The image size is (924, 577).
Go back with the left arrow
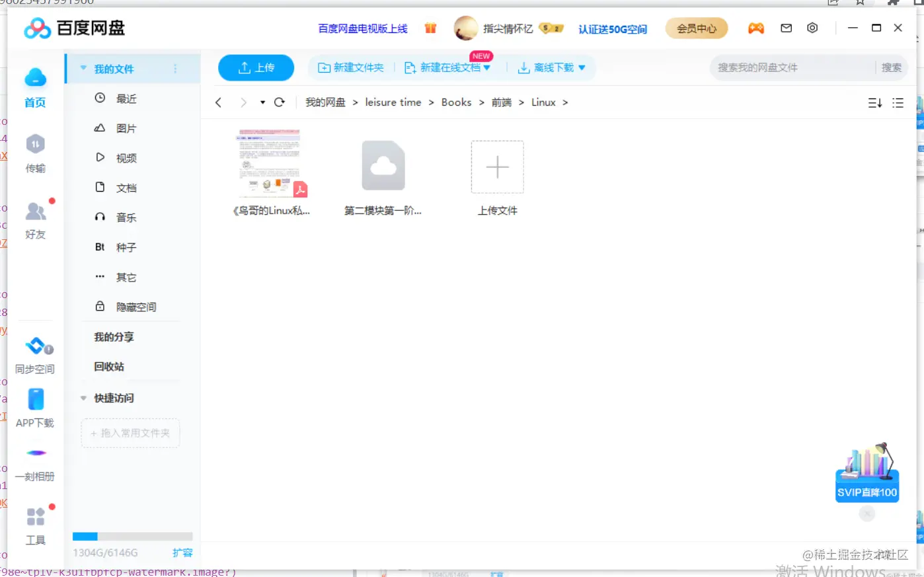click(218, 102)
